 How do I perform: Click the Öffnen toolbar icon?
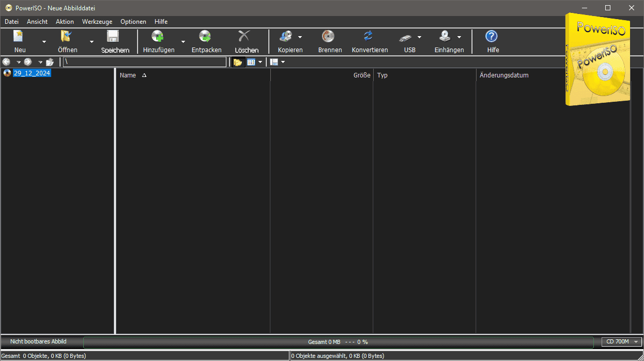click(67, 36)
